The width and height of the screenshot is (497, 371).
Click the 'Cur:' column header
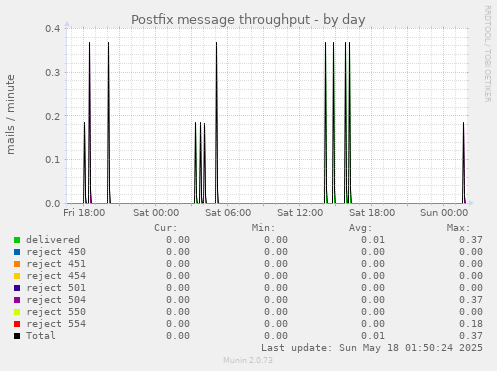pyautogui.click(x=166, y=228)
